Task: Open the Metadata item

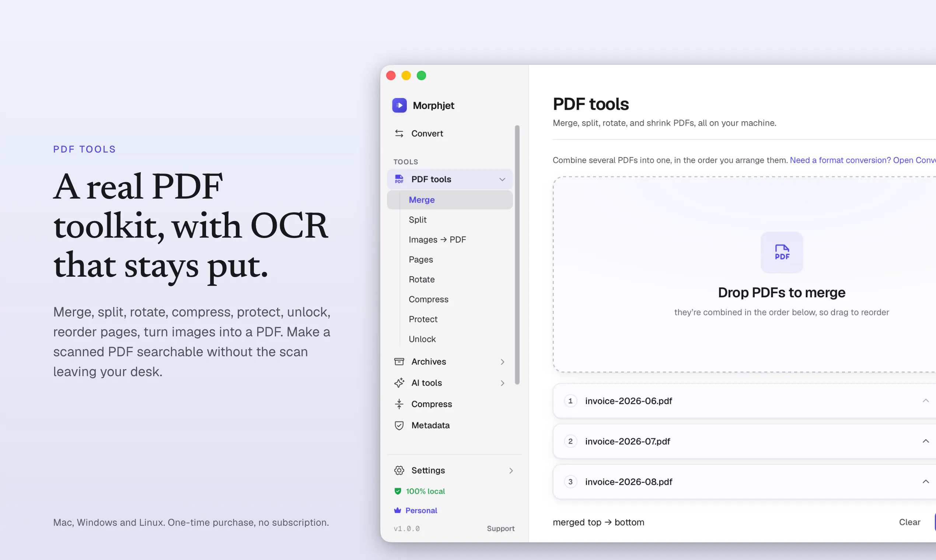Action: [450, 425]
